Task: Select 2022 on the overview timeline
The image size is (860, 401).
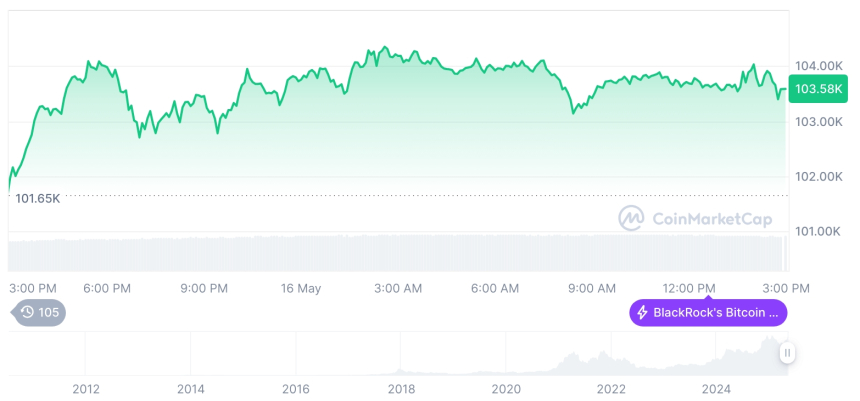Action: [x=612, y=389]
